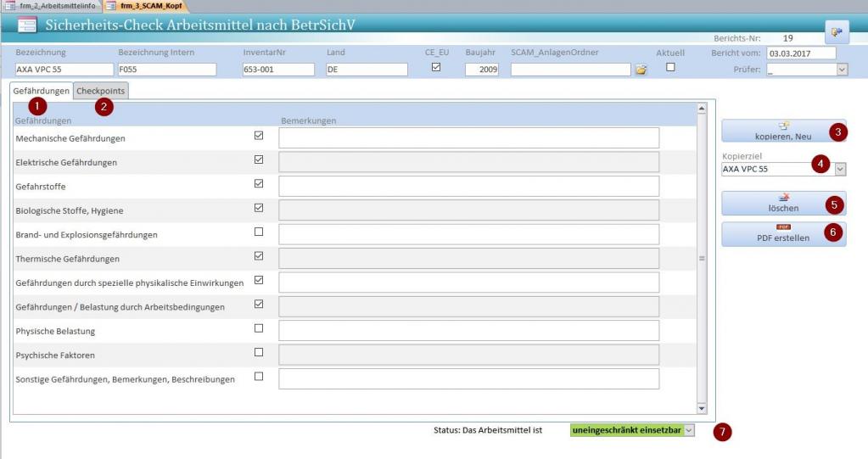Check the Sonstige Gefährdungen checkbox
Image resolution: width=868 pixels, height=459 pixels.
259,377
